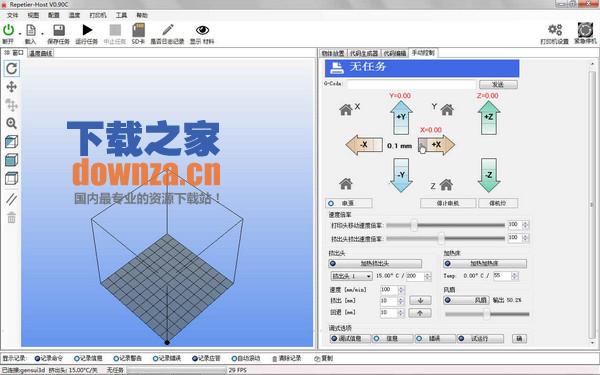Screen dimensions: 600x375
Task: Click the stop motor button
Action: (448, 203)
